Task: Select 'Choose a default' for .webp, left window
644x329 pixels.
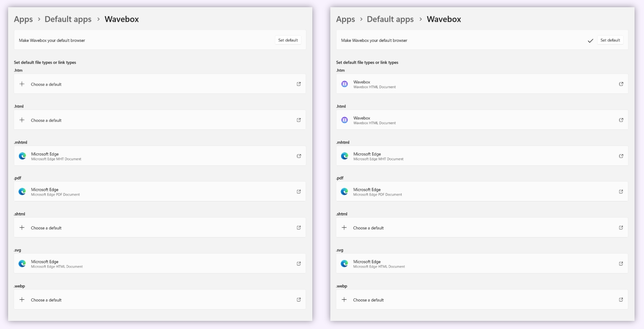Action: coord(46,300)
